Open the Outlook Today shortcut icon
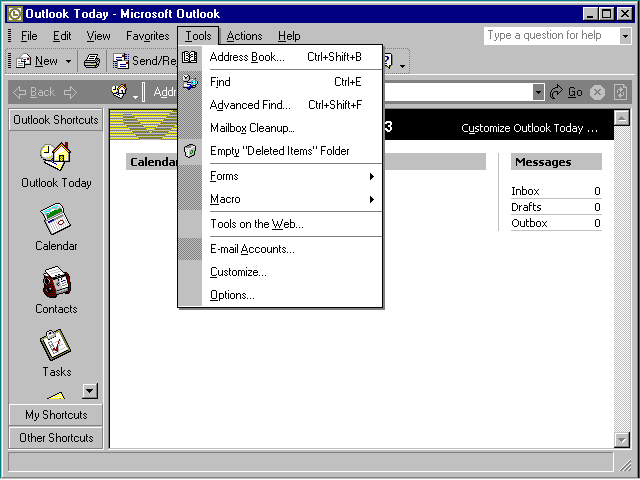Viewport: 640px width, 480px height. [56, 157]
